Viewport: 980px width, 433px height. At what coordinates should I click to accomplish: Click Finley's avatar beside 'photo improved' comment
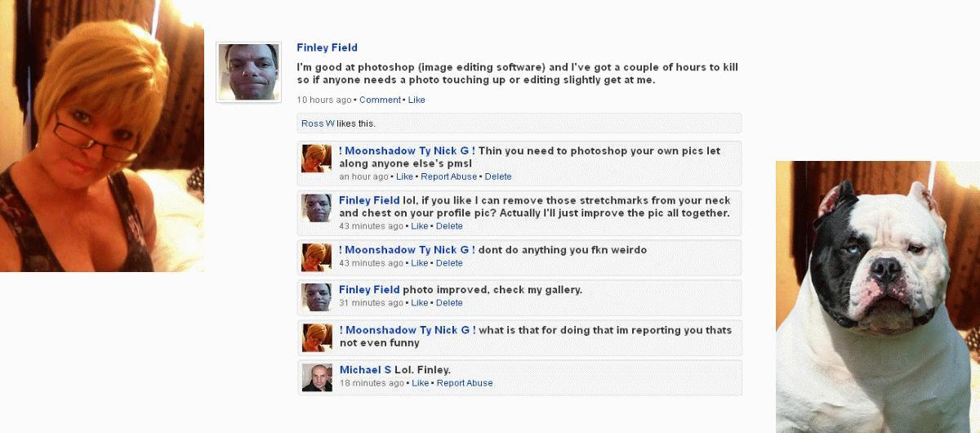(317, 297)
